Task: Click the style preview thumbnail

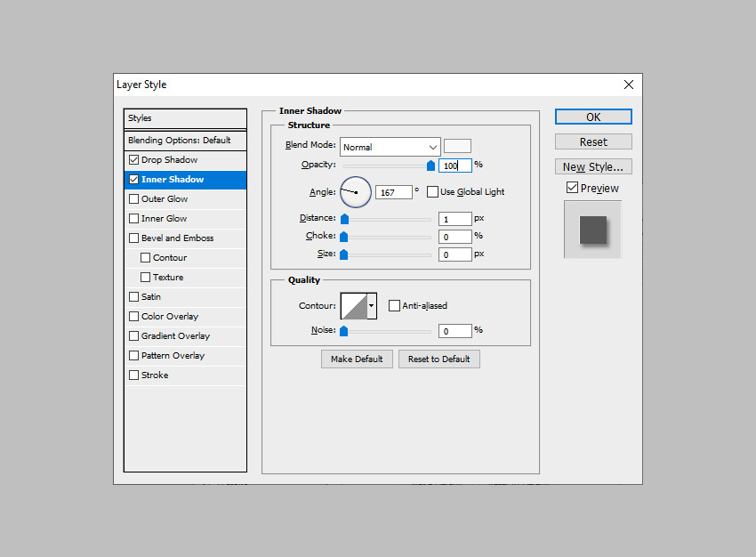Action: (x=592, y=230)
